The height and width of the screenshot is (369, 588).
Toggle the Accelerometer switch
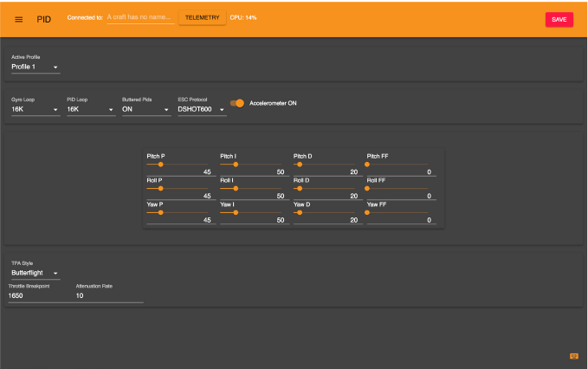tap(237, 103)
